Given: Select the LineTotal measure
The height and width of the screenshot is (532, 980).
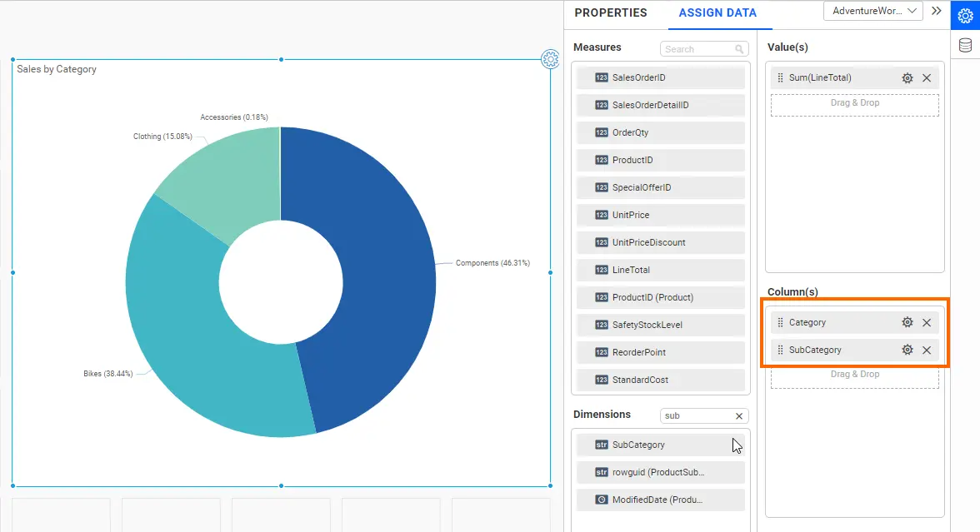Looking at the screenshot, I should click(660, 271).
